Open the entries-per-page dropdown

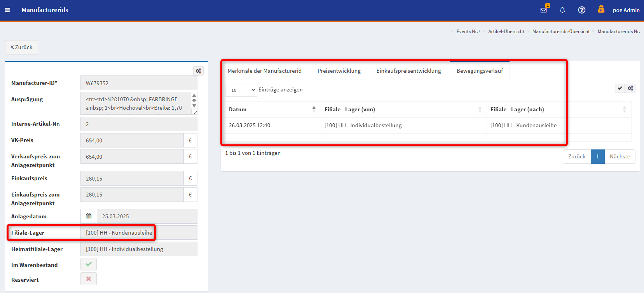[x=241, y=90]
